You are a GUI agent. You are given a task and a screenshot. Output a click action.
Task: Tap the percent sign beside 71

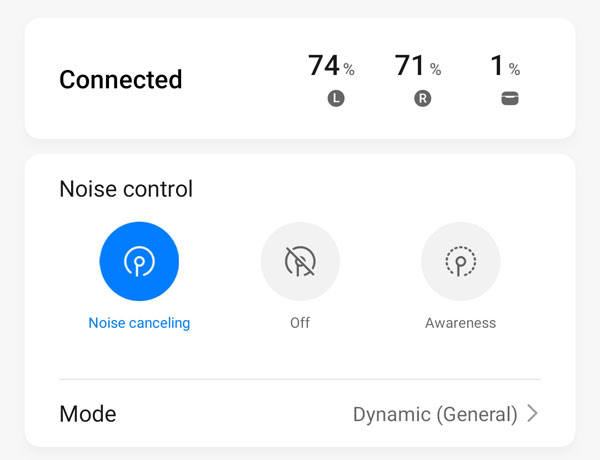pos(436,70)
